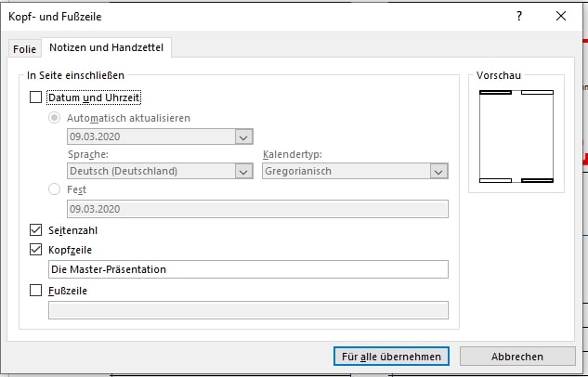Viewport: 588px width, 377px height.
Task: Close the Kopf- und Fußzeile dialog
Action: (x=561, y=16)
